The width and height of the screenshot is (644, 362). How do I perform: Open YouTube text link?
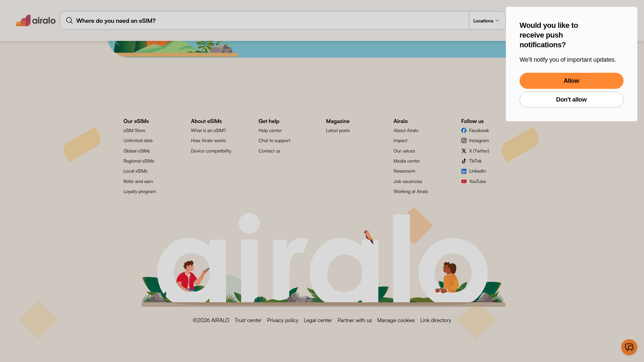tap(477, 181)
